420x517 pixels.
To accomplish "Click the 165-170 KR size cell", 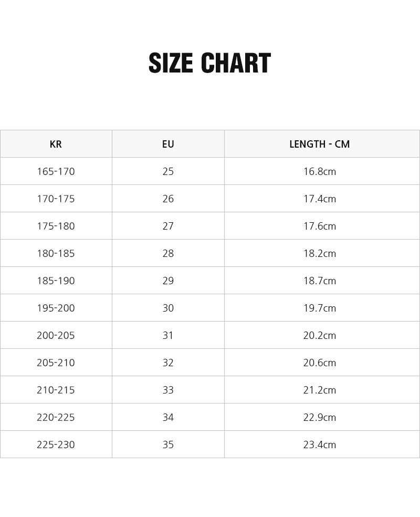I will [x=56, y=171].
